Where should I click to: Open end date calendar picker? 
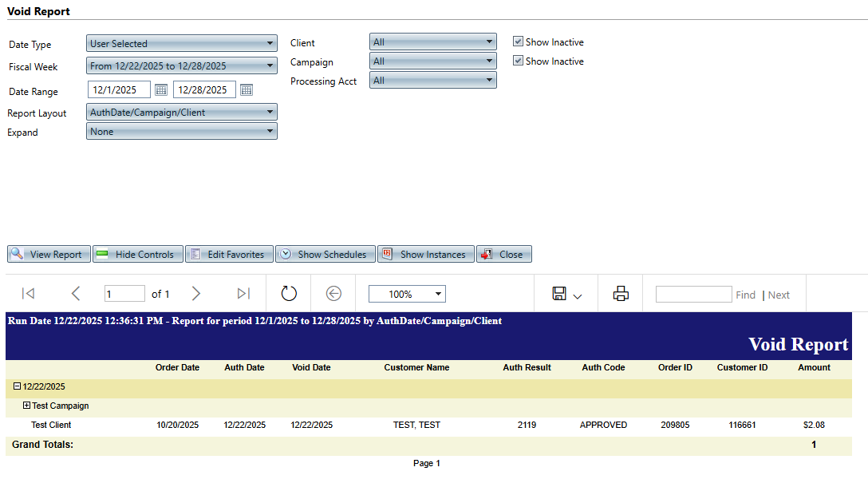[x=246, y=90]
